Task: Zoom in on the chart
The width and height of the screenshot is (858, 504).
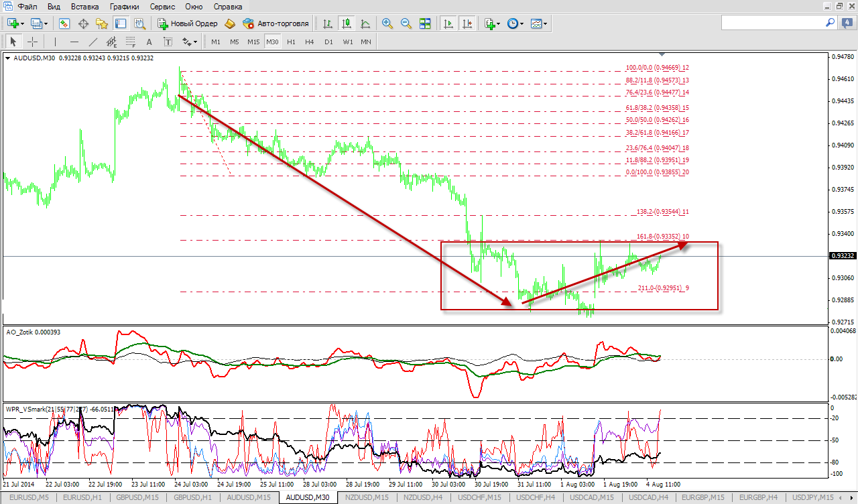Action: 387,23
